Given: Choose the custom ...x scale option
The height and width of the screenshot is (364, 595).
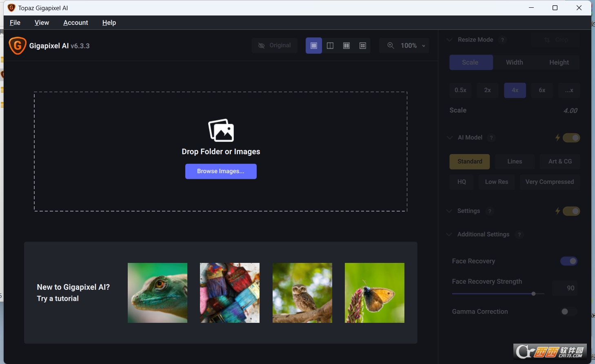Looking at the screenshot, I should tap(569, 90).
